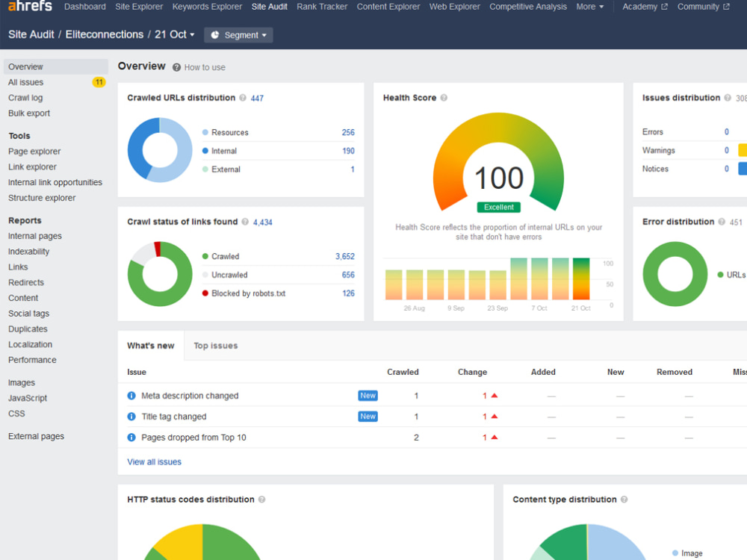Click the Blocked by robots.txt red legend dot
This screenshot has width=747, height=560.
tap(205, 293)
